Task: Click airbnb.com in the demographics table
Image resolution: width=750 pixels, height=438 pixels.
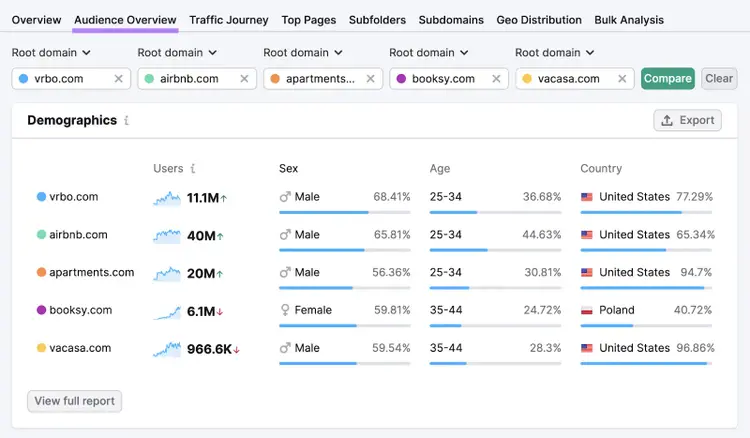Action: click(x=78, y=234)
